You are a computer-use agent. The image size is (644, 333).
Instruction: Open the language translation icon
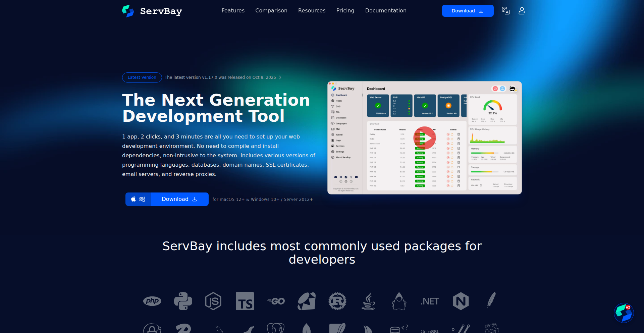[505, 11]
